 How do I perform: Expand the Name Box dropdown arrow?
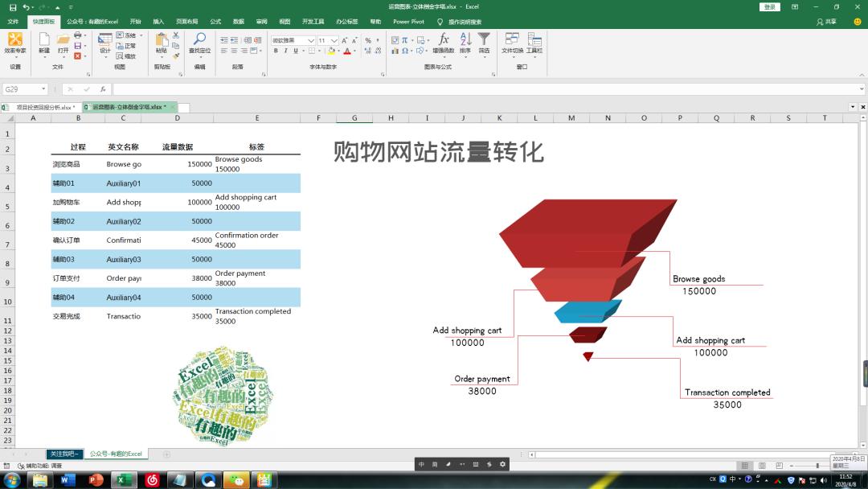click(x=44, y=90)
